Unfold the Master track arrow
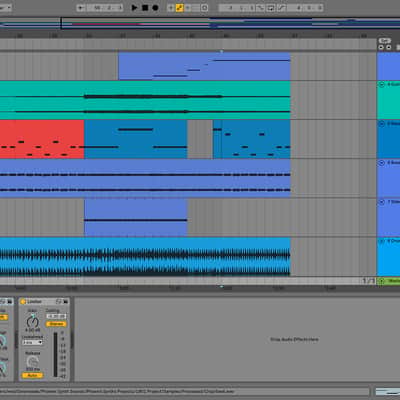 pyautogui.click(x=382, y=281)
